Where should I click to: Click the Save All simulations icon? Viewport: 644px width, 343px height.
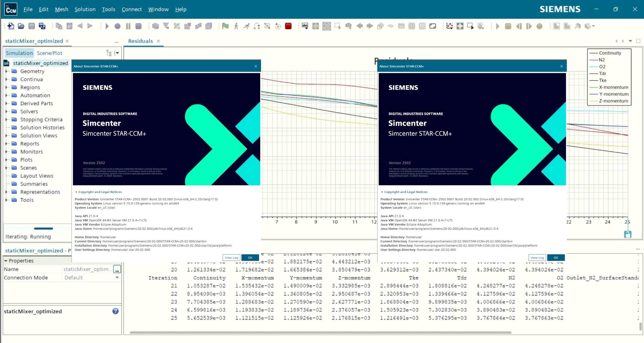(x=42, y=26)
